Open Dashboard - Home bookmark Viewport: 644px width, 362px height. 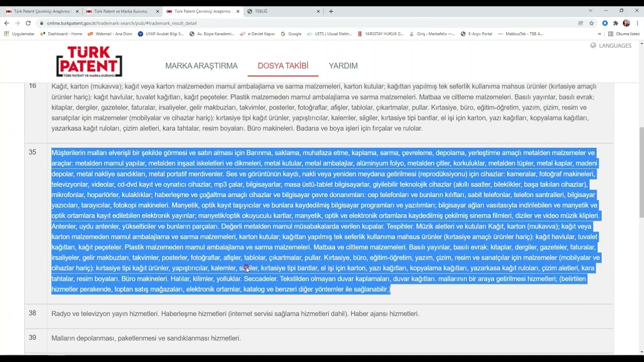pos(61,34)
